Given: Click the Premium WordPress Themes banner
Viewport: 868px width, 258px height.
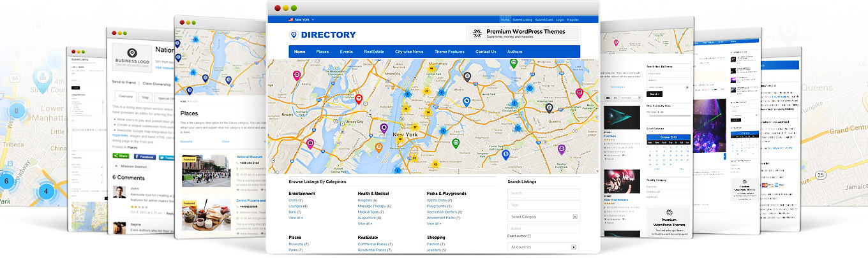Looking at the screenshot, I should [523, 34].
